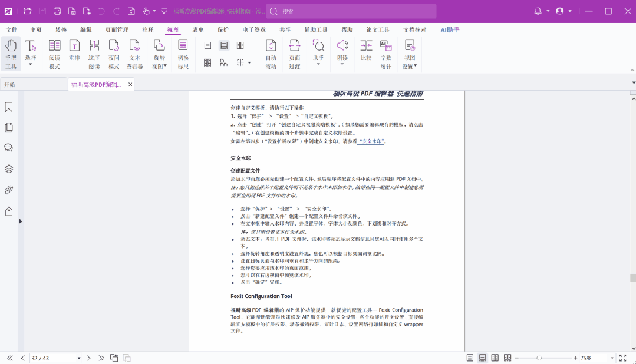The image size is (636, 364).
Task: Click the 逆序阅读 reverse reading icon
Action: 94,54
